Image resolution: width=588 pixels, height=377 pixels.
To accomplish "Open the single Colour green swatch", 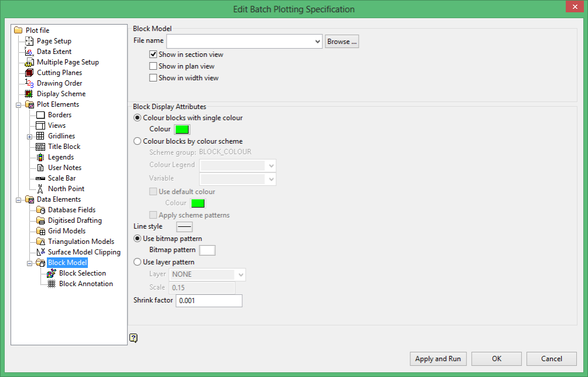I will (x=182, y=130).
